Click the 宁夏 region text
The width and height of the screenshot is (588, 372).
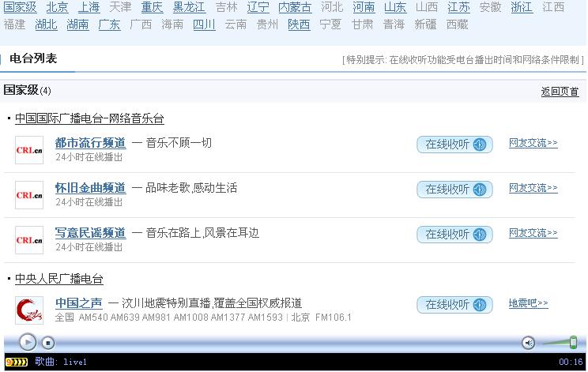pyautogui.click(x=330, y=24)
